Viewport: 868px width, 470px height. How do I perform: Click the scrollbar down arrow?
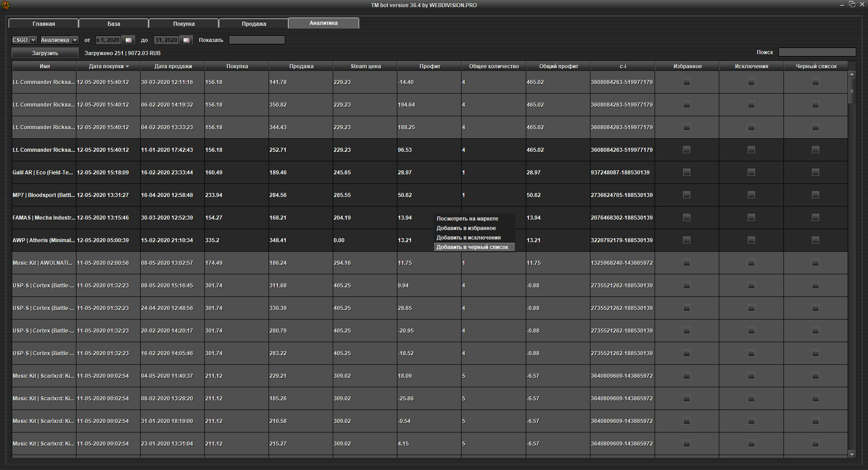[x=852, y=454]
